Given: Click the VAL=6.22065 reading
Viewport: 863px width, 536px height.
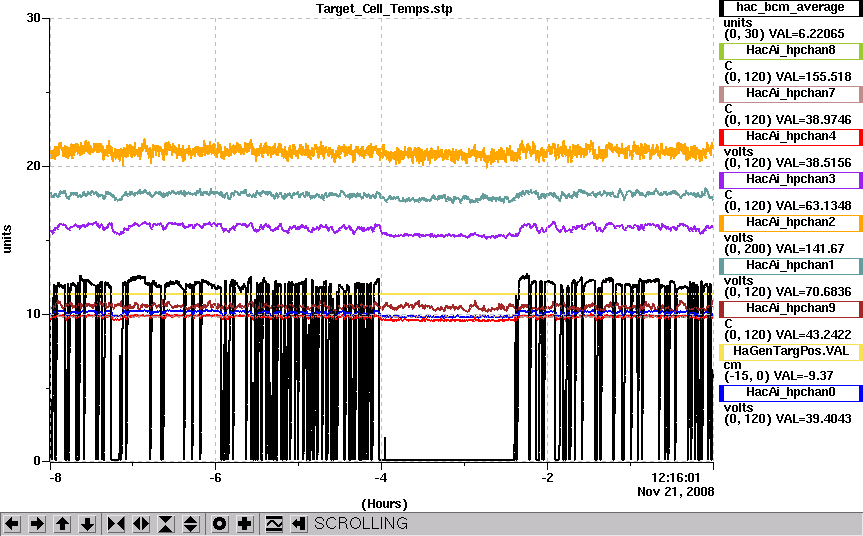Looking at the screenshot, I should click(x=806, y=34).
